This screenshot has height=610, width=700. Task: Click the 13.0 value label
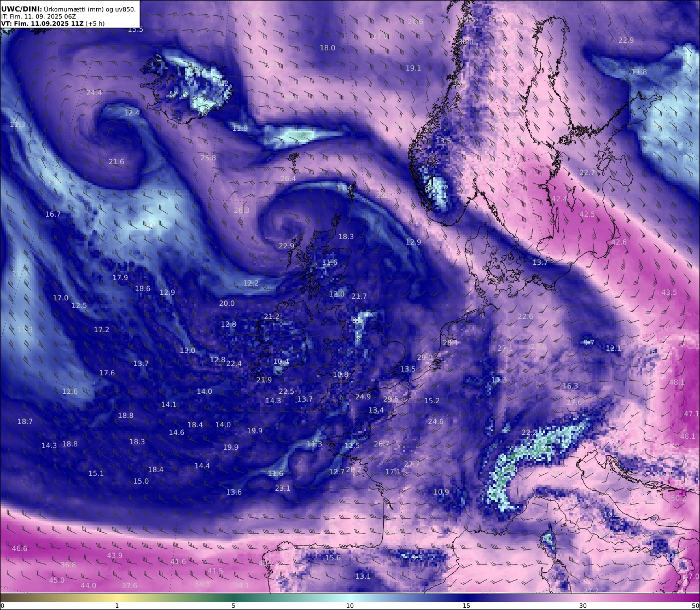click(x=188, y=350)
